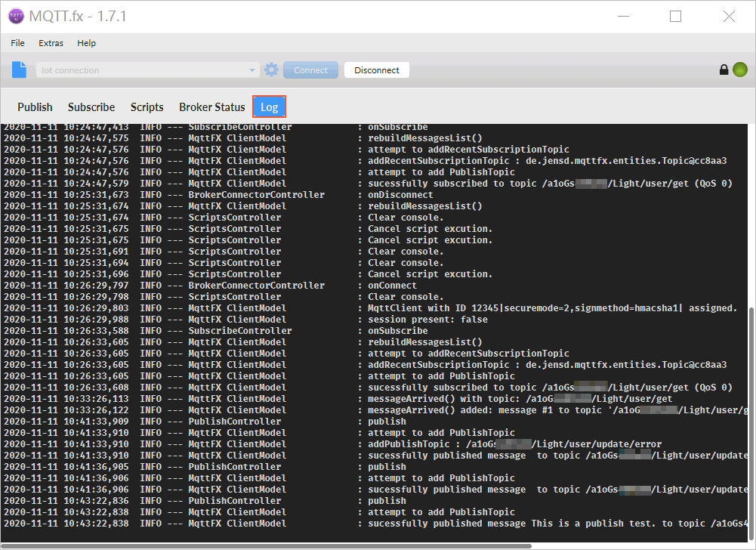Click 'publish' message at 10:41:36,905
Image resolution: width=756 pixels, height=550 pixels.
point(387,467)
